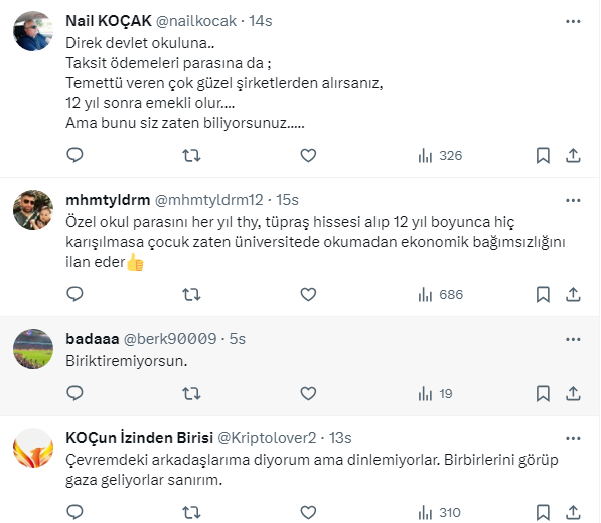601x523 pixels.
Task: Open more menu on mhmtyldrm's tweet
Action: coord(570,199)
